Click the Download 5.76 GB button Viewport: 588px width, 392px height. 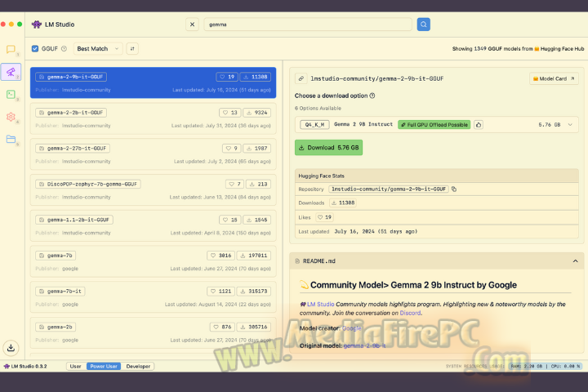pos(328,148)
